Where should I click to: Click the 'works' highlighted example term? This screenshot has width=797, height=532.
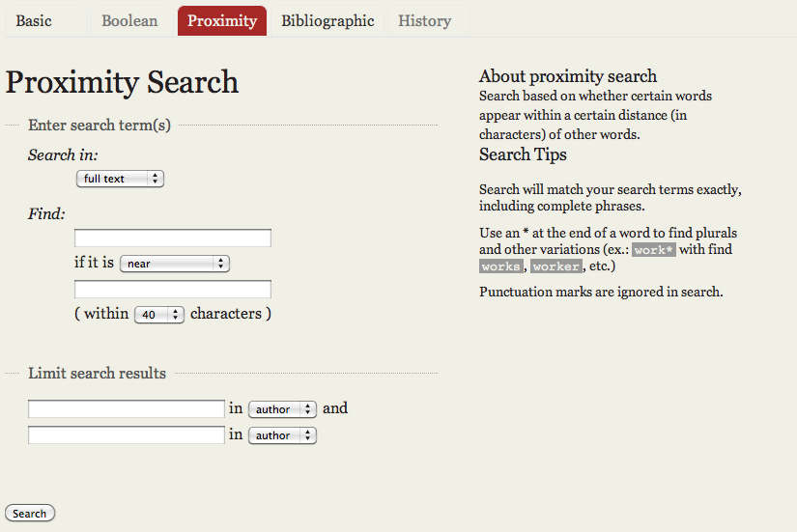pyautogui.click(x=501, y=266)
